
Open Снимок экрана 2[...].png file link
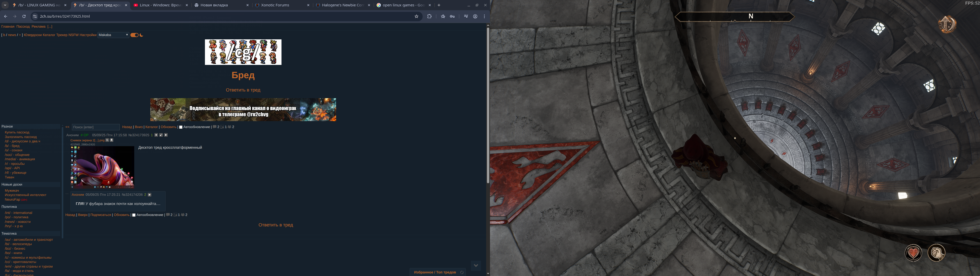(x=88, y=140)
